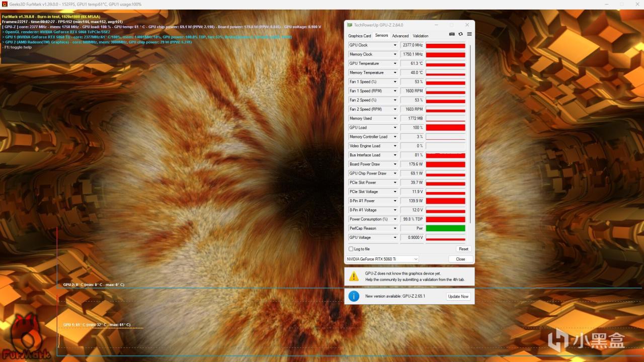Select the Sensors tab

tap(381, 35)
